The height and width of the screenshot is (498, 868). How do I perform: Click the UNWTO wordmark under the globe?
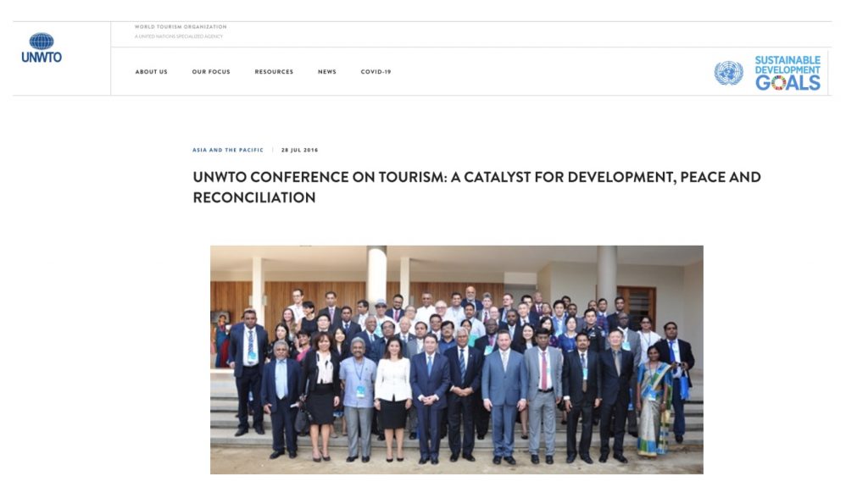(42, 57)
